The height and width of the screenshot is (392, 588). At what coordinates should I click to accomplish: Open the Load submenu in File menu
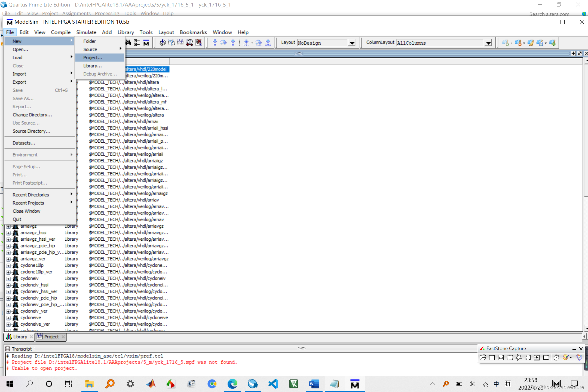pos(40,57)
